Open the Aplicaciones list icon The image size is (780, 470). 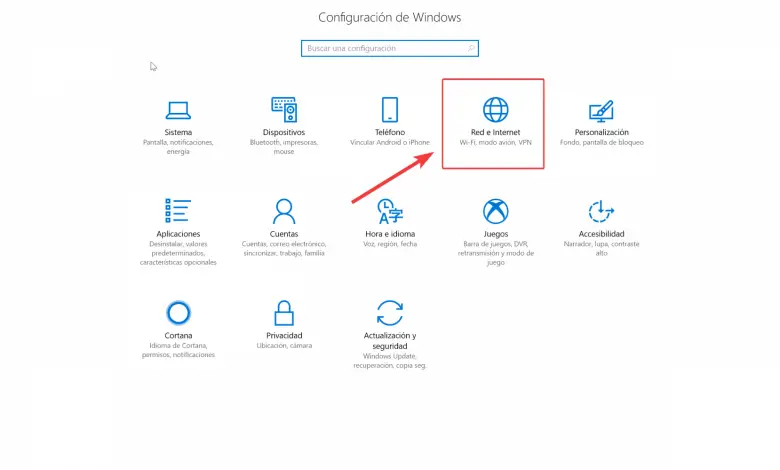(x=178, y=210)
